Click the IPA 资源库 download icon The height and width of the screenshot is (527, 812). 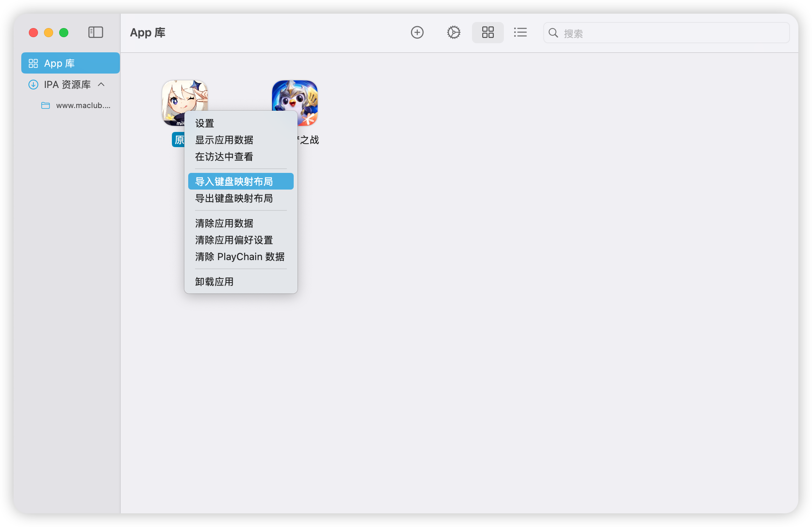point(33,85)
